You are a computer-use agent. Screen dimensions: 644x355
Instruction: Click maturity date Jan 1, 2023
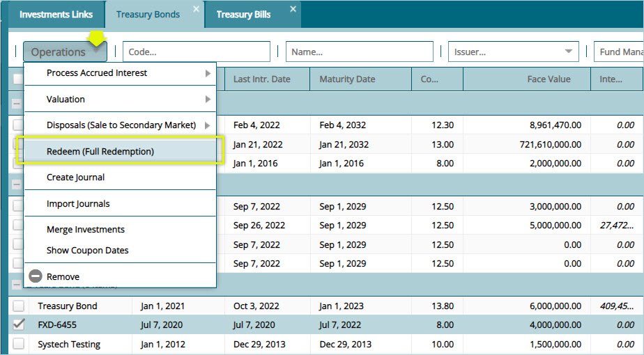342,306
